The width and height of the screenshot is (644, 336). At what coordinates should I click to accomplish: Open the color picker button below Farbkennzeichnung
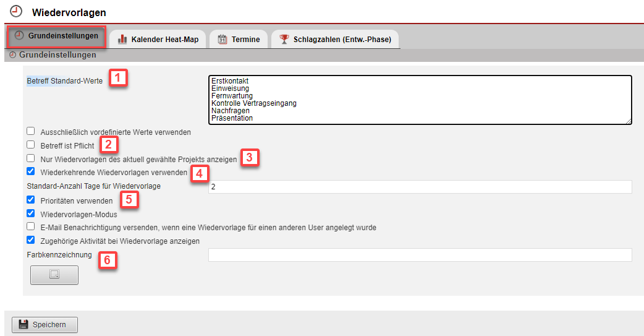[x=54, y=275]
